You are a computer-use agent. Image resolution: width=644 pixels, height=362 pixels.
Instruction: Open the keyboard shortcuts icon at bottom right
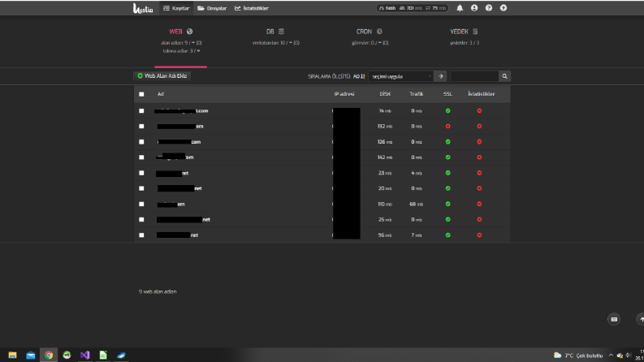614,319
